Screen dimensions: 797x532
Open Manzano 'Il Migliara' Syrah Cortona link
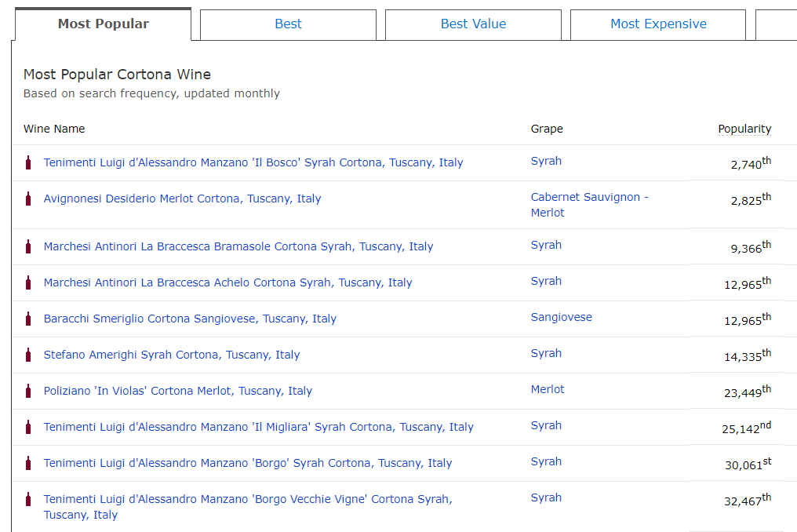pos(258,427)
